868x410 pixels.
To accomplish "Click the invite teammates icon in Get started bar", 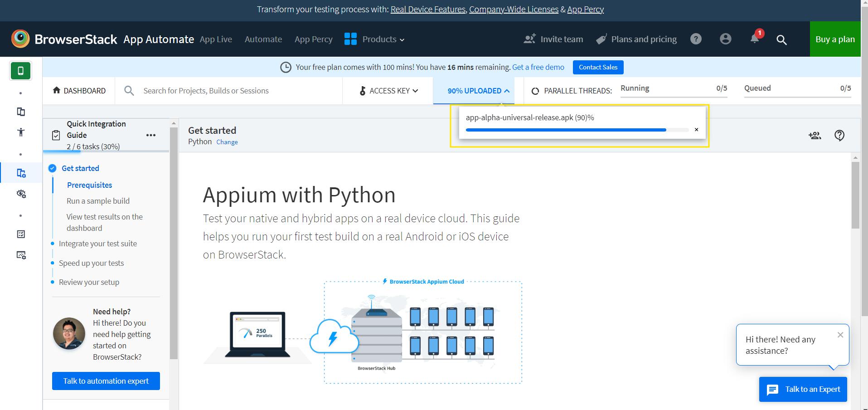I will click(815, 136).
